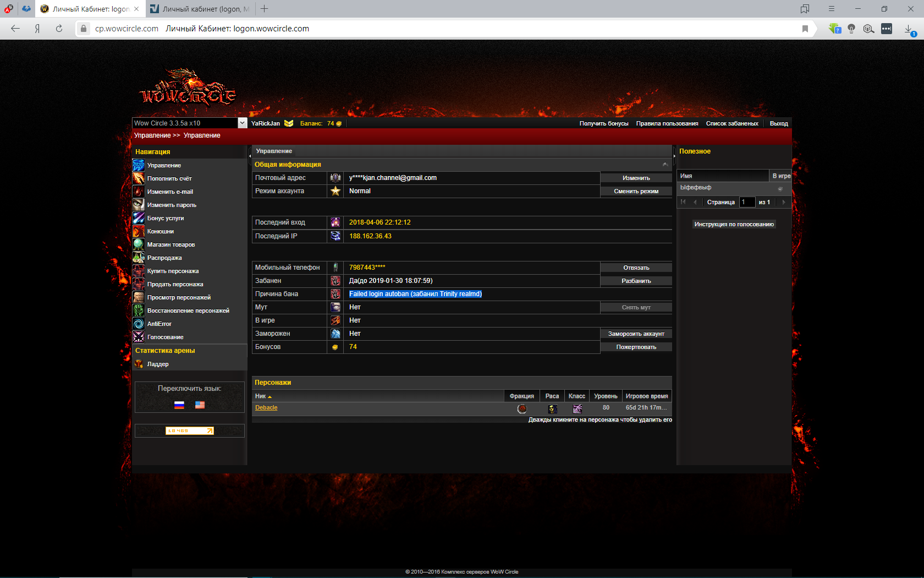This screenshot has width=924, height=578.
Task: Collapse the left navigation panel arrow
Action: click(x=250, y=156)
